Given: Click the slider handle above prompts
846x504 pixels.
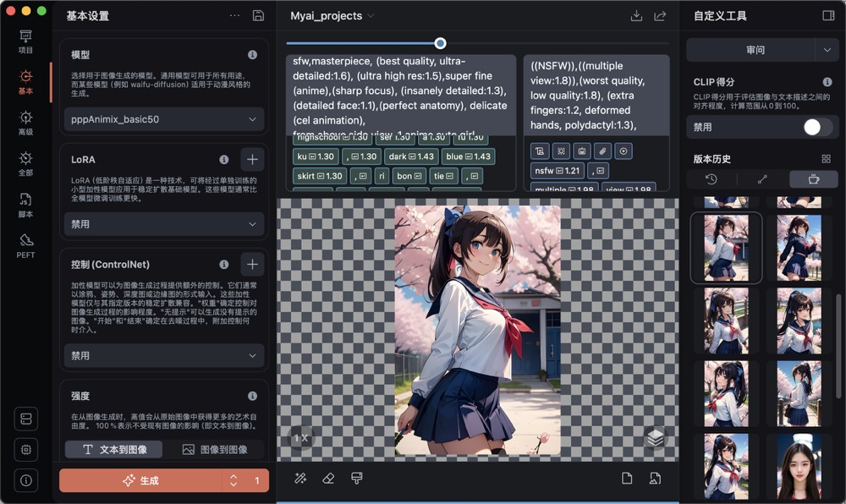Looking at the screenshot, I should point(440,43).
